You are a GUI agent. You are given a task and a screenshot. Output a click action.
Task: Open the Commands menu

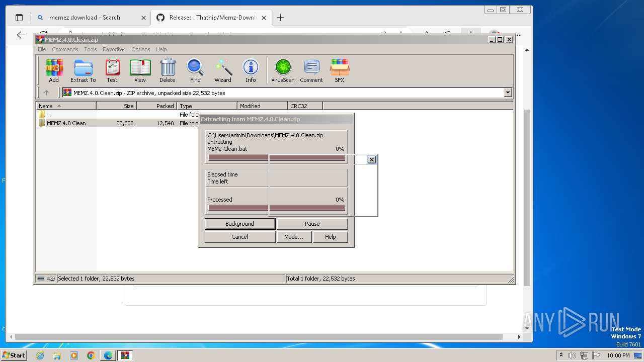[65, 49]
